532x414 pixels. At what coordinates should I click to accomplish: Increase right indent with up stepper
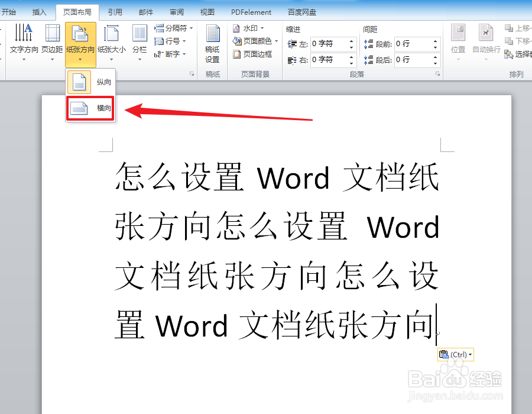(x=352, y=57)
